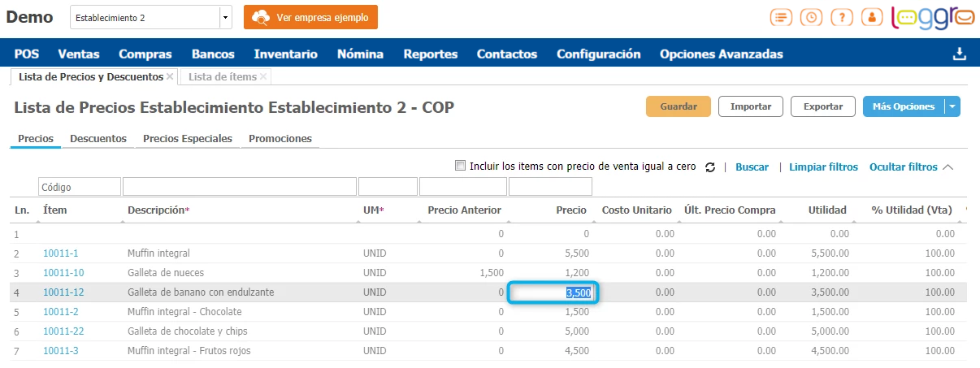The height and width of the screenshot is (368, 980).
Task: Open help question mark icon
Action: (x=841, y=17)
